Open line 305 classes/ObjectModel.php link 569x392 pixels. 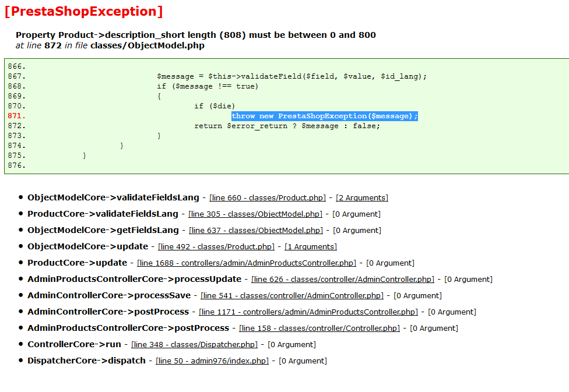[x=255, y=214]
